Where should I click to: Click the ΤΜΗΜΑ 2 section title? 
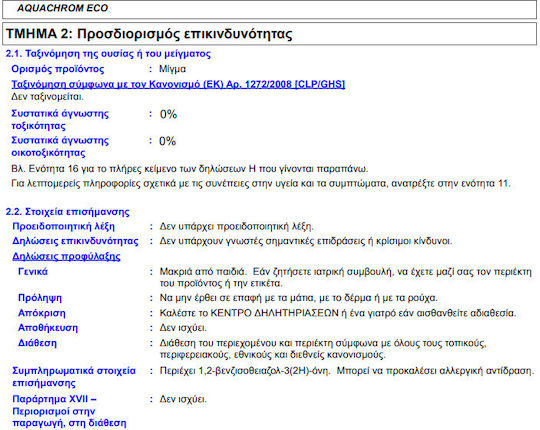pyautogui.click(x=149, y=34)
